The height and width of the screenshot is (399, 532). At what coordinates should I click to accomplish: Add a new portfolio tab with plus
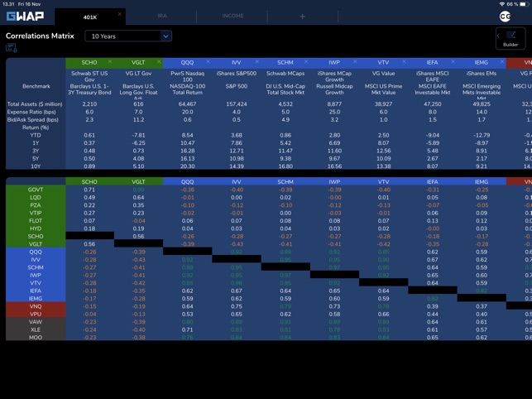click(x=302, y=17)
